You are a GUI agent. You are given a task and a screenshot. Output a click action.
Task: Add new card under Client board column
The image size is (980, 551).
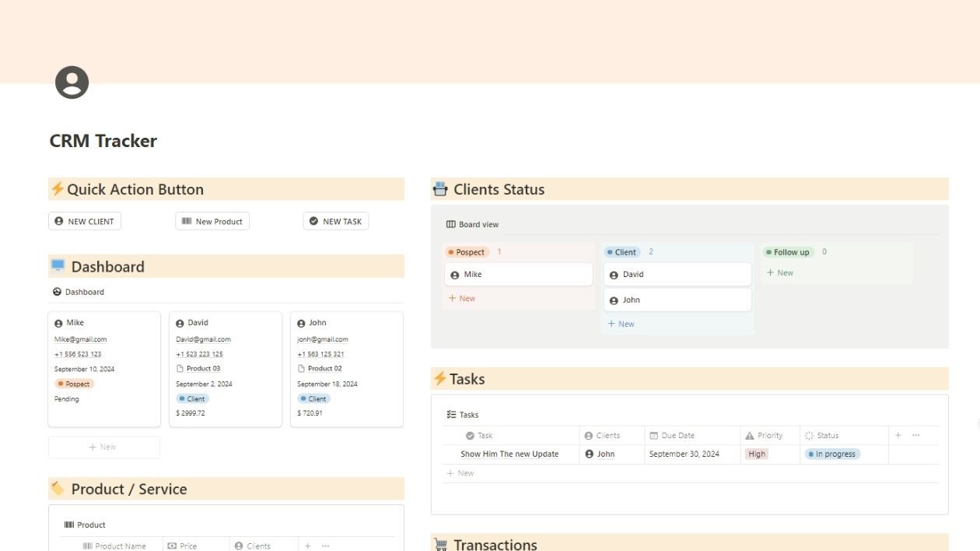(x=621, y=324)
